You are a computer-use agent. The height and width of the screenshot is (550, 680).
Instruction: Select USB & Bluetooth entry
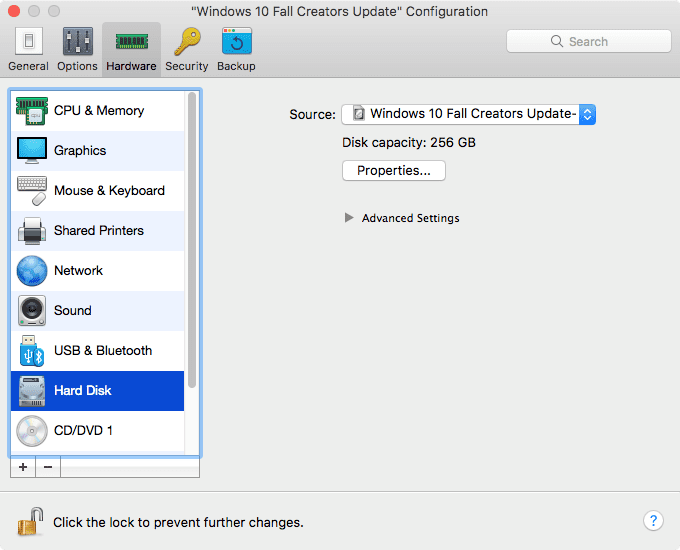[98, 350]
